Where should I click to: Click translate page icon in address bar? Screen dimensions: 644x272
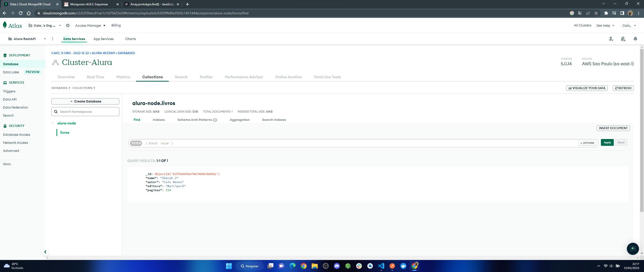point(580,13)
